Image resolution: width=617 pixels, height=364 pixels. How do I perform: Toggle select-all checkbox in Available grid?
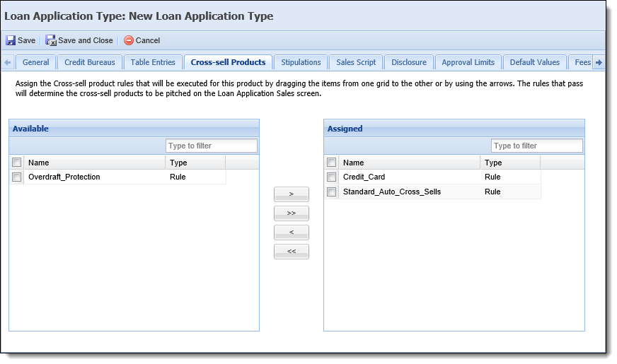pos(16,163)
